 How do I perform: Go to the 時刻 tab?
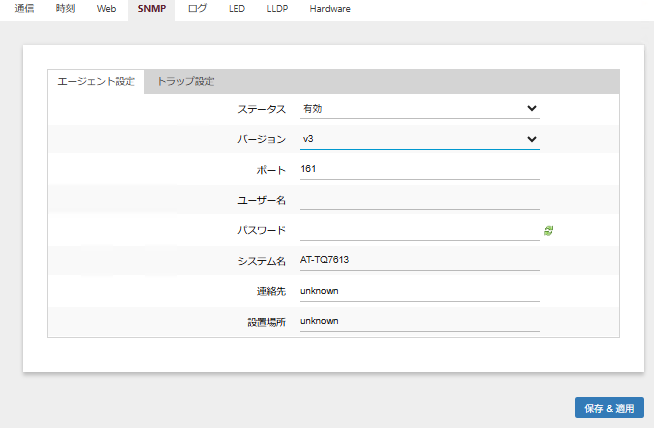(x=65, y=9)
